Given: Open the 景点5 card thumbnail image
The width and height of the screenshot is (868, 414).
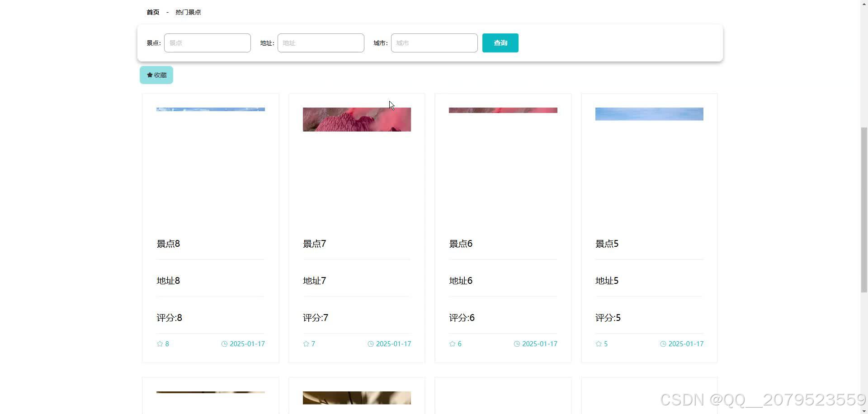Looking at the screenshot, I should click(x=649, y=114).
